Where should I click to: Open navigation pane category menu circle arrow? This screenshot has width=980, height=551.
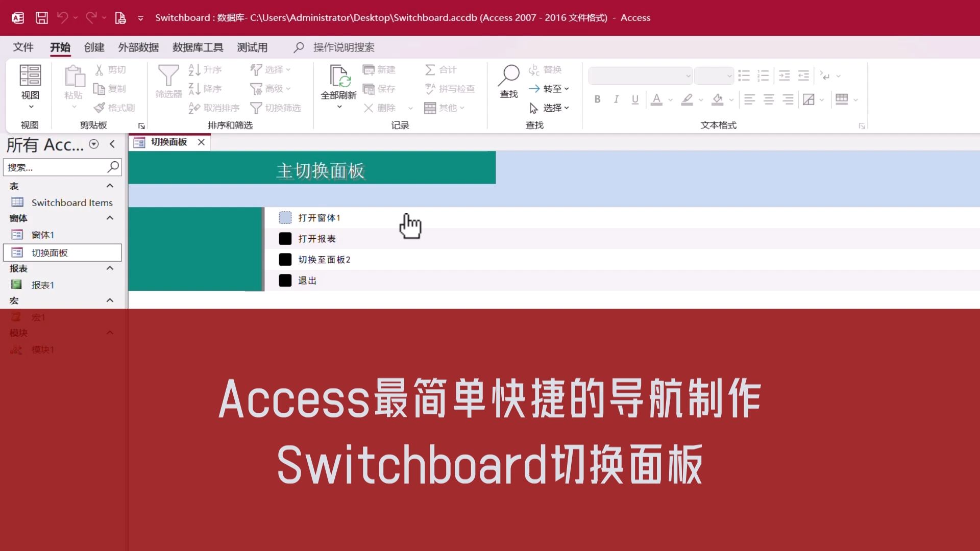(94, 144)
